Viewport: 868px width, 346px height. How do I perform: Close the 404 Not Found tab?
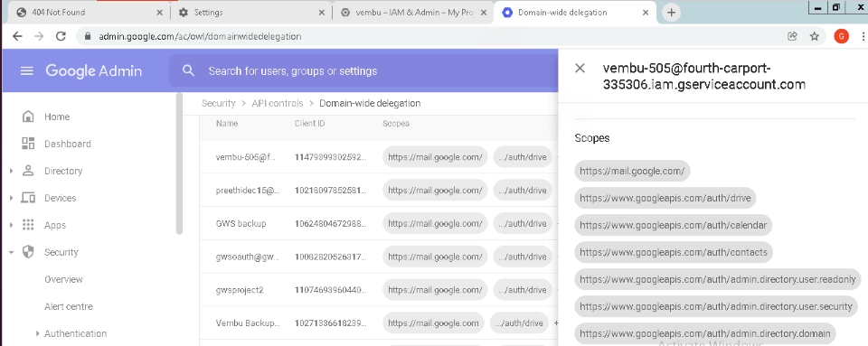pos(159,12)
